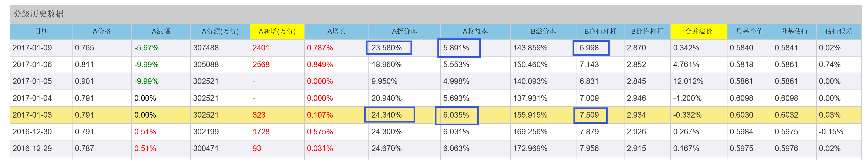Select the 2016-12-29 date cell
Image resolution: width=868 pixels, height=160 pixels.
tap(32, 148)
